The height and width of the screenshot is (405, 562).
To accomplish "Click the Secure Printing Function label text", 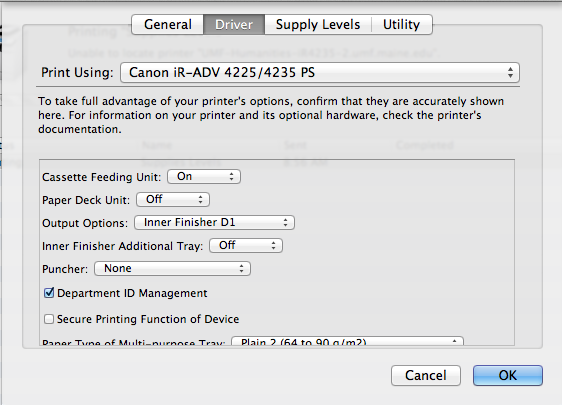I will click(148, 319).
